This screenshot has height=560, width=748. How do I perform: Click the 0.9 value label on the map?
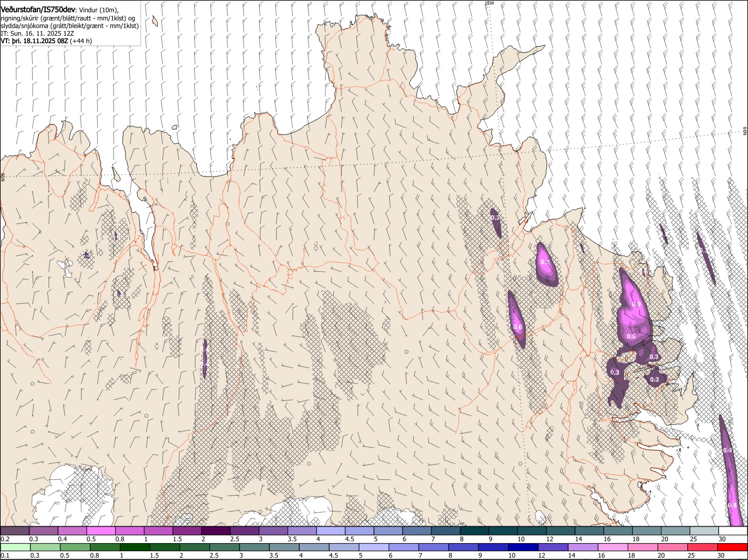click(x=636, y=305)
